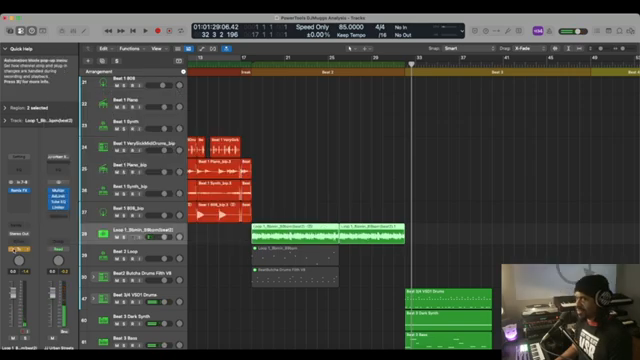Click the tempo value 85.0000

point(351,27)
